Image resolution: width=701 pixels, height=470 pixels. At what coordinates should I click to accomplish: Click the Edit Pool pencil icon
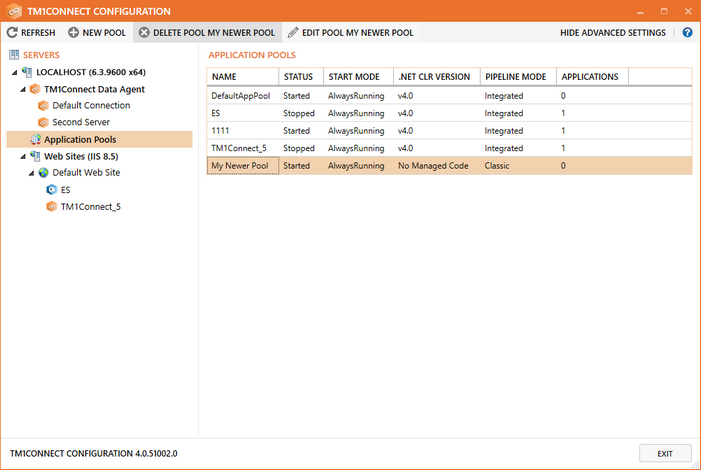click(x=293, y=32)
